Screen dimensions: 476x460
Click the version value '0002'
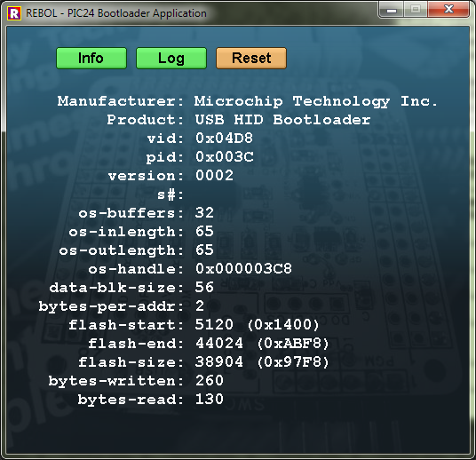tap(214, 176)
